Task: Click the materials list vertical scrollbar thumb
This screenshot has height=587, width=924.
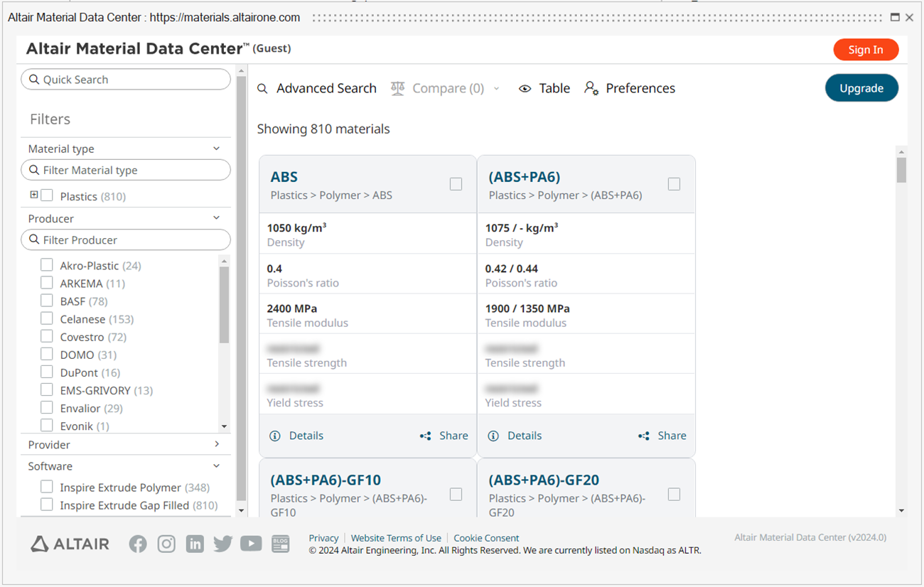Action: click(x=901, y=170)
